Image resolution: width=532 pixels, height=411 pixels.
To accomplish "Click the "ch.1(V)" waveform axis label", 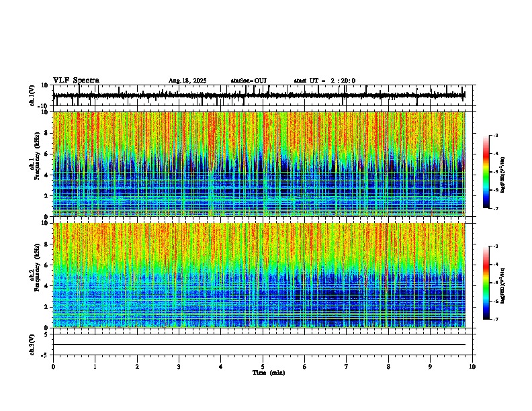I will [32, 95].
